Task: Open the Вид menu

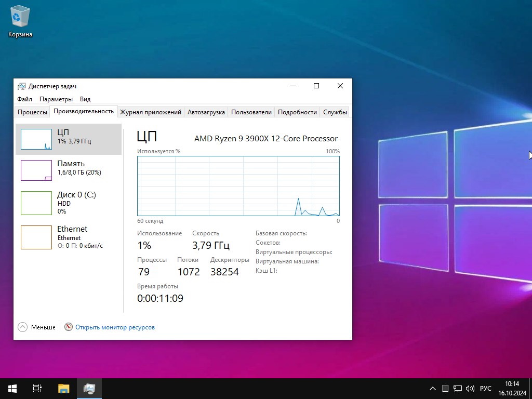Action: 85,99
